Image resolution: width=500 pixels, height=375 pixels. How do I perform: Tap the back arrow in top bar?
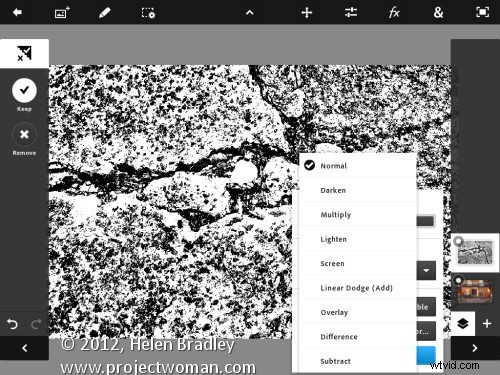click(x=17, y=13)
